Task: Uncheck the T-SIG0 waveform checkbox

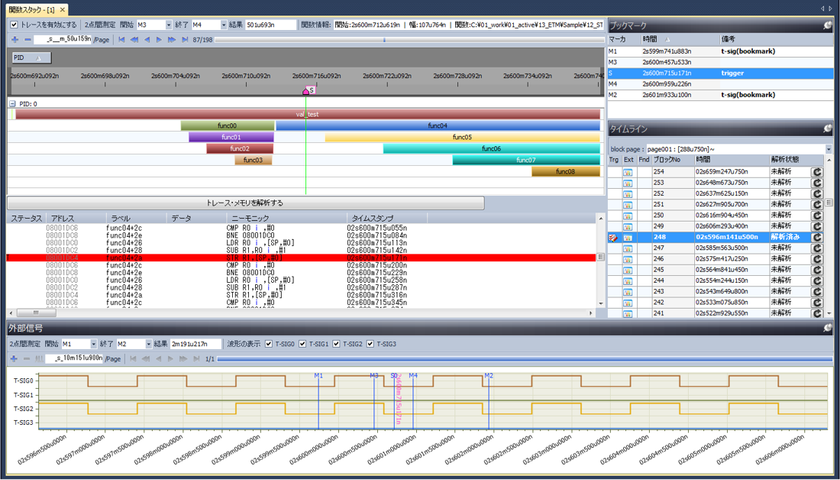Action: (x=268, y=343)
